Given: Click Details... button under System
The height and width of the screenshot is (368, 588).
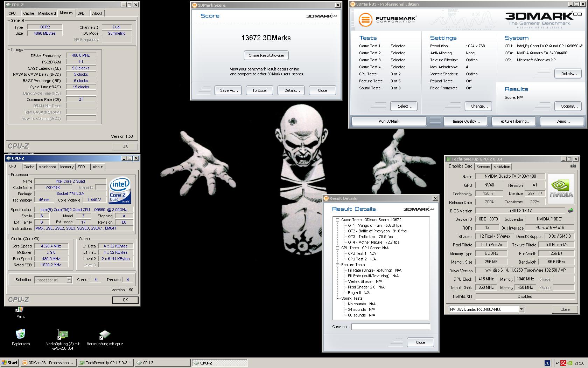Looking at the screenshot, I should tap(569, 74).
